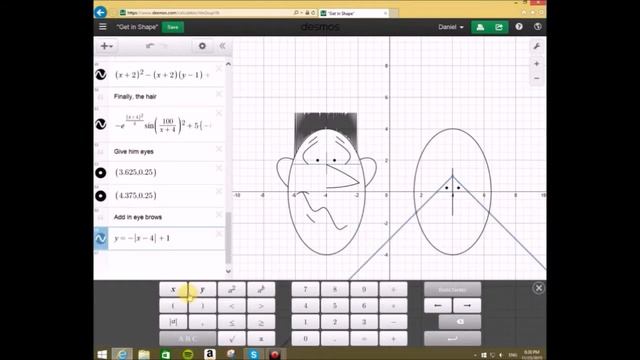The width and height of the screenshot is (640, 360).
Task: Open Skype from the taskbar
Action: (253, 354)
